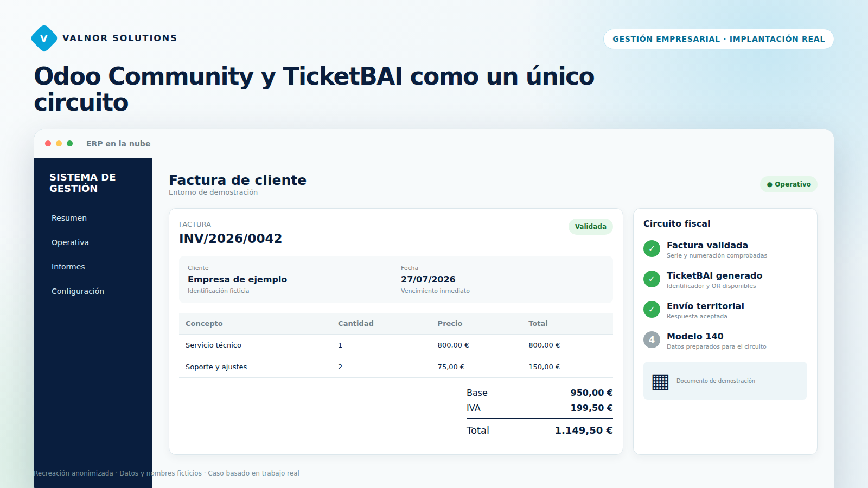Click the invoice date 27/07/2026
The height and width of the screenshot is (488, 868).
[428, 279]
